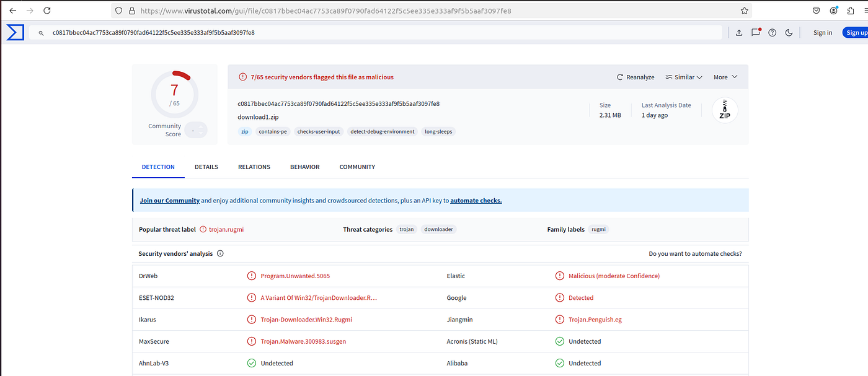Click the Program.Unwanted.5065 detection text
868x376 pixels.
[x=295, y=276]
